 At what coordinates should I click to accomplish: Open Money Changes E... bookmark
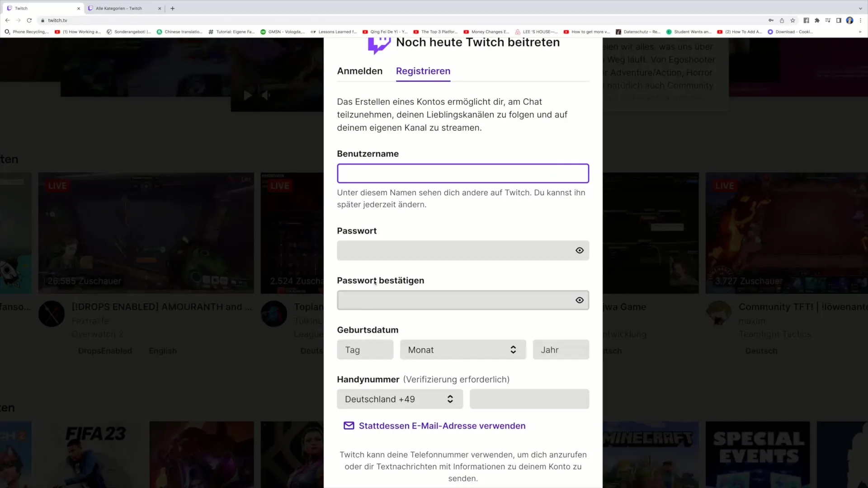tap(486, 32)
